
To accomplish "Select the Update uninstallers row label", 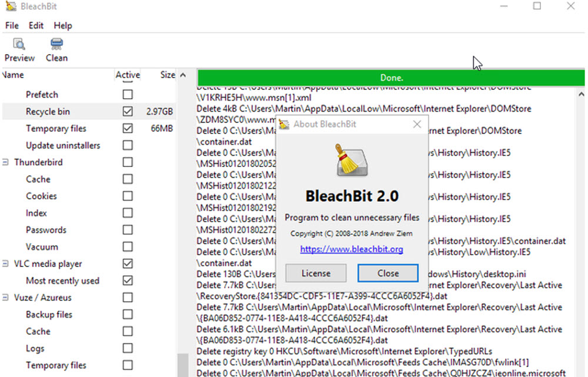I will (63, 145).
